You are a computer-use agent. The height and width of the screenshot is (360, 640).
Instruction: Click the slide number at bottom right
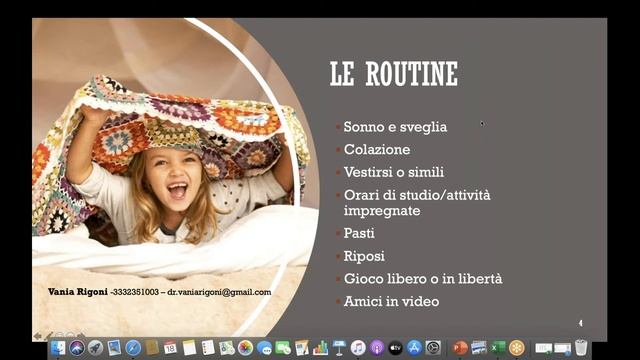point(580,323)
